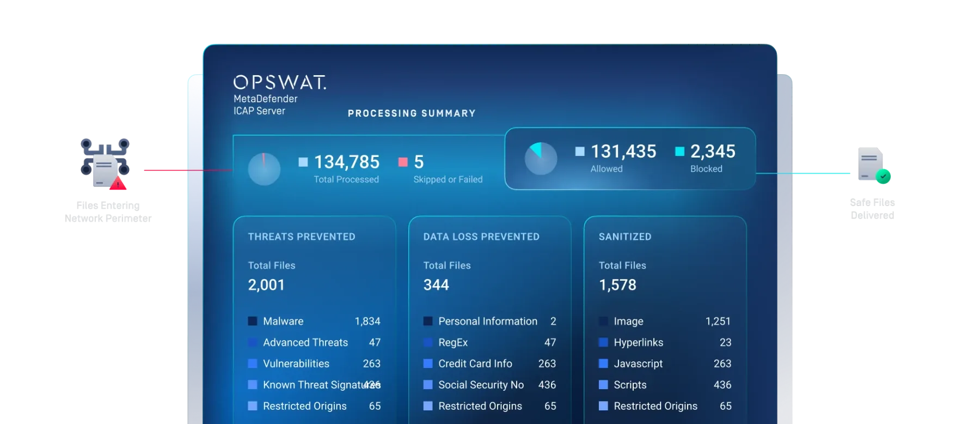Click the Scripts legend square
This screenshot has height=424, width=980.
603,385
